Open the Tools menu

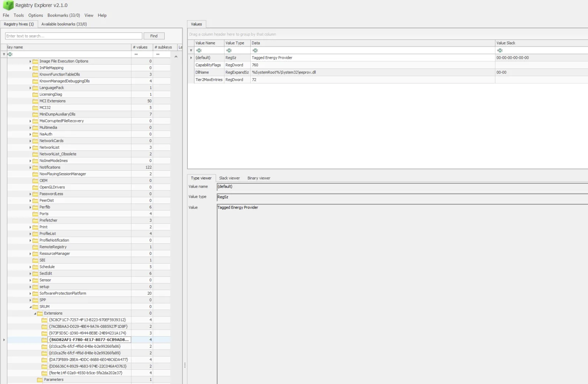(x=19, y=15)
